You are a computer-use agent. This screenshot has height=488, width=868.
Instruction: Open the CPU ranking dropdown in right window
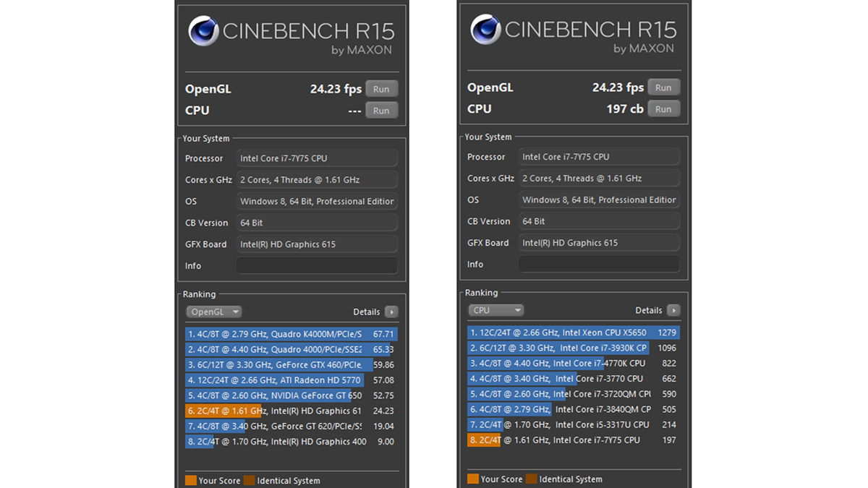coord(496,310)
